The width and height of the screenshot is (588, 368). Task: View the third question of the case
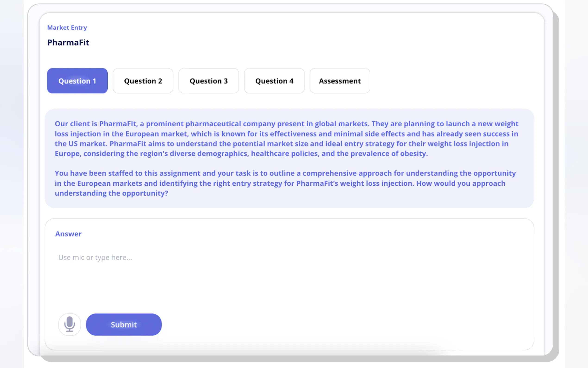[209, 81]
